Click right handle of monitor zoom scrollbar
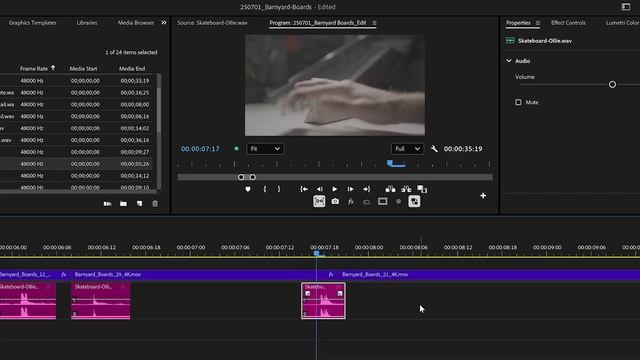The image size is (640, 360). [253, 177]
